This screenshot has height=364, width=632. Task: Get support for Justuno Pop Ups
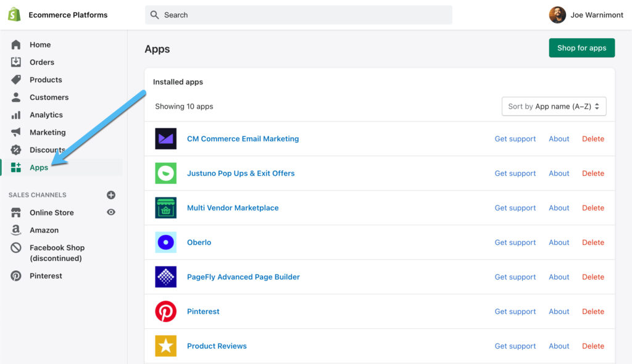(x=515, y=173)
